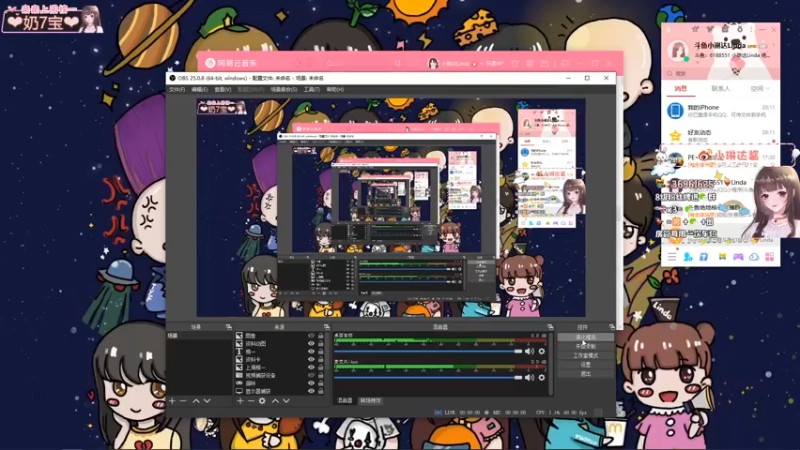
Task: Toggle lock on the 显示器捕获 source
Action: 320,391
